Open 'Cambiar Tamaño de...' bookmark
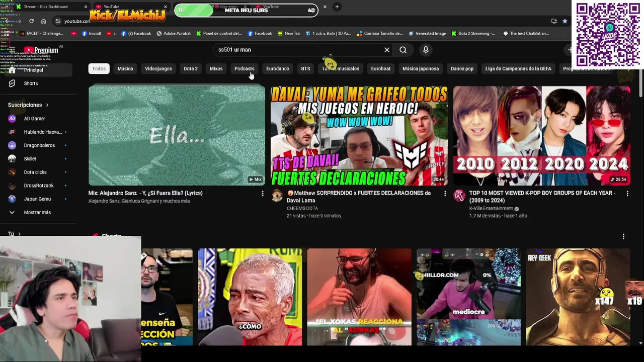The width and height of the screenshot is (644, 362). pos(380,34)
